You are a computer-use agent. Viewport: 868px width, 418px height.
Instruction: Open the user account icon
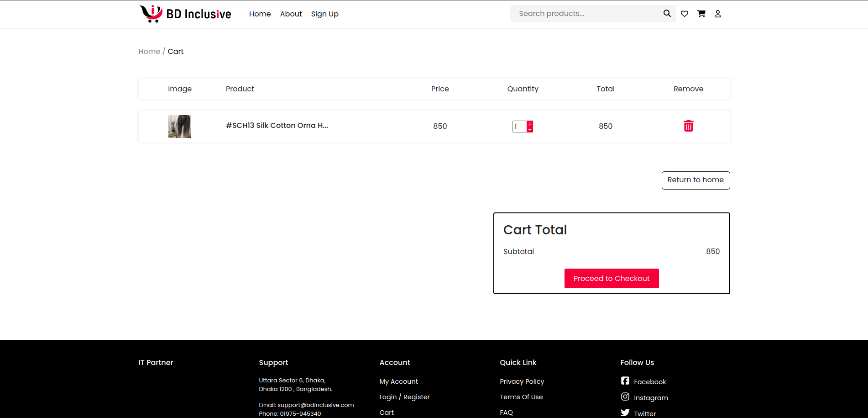coord(718,14)
